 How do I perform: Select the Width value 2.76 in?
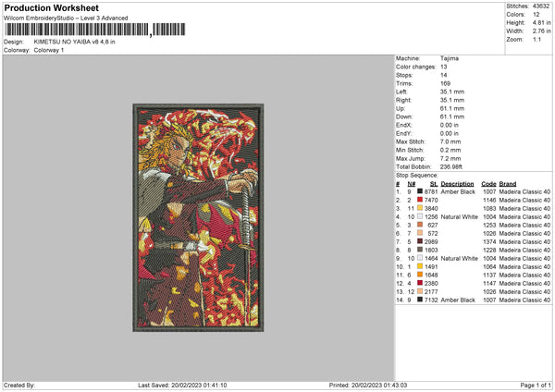pos(541,31)
